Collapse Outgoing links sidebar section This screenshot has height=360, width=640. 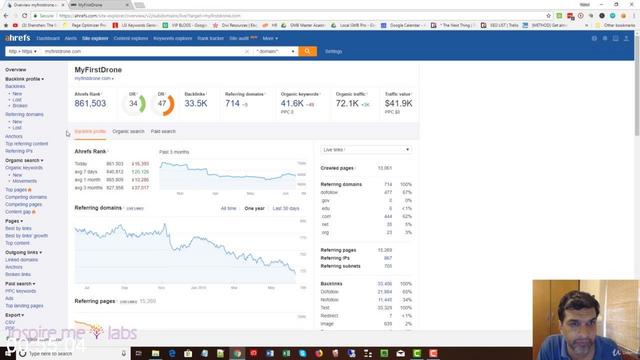pos(24,252)
